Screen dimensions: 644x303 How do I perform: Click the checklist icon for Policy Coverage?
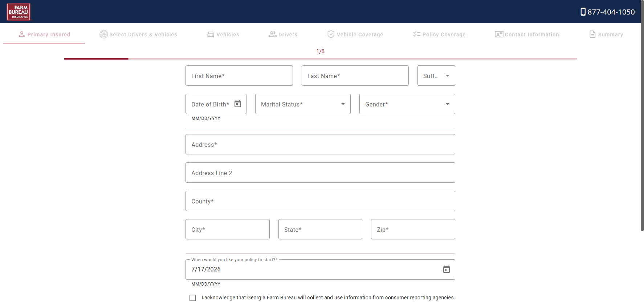[x=417, y=34]
